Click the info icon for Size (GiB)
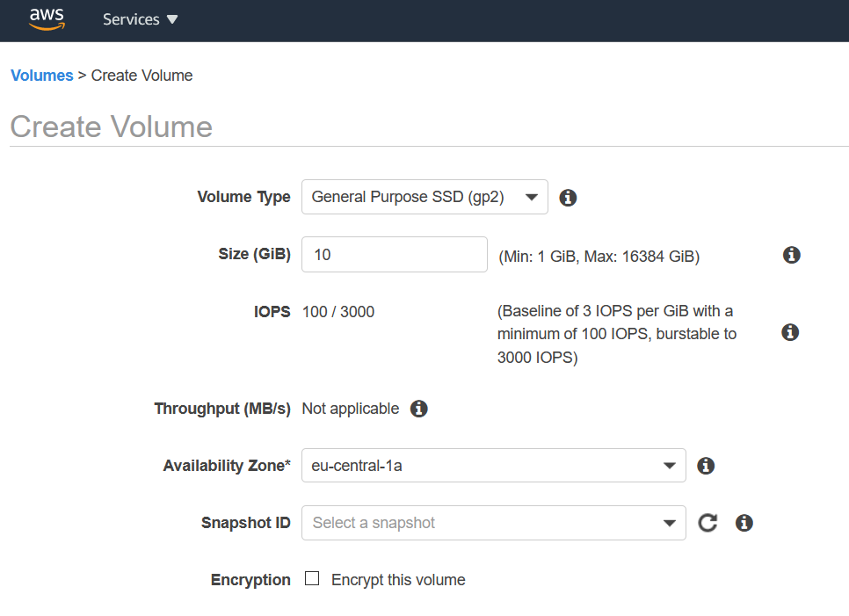The width and height of the screenshot is (849, 616). click(791, 255)
